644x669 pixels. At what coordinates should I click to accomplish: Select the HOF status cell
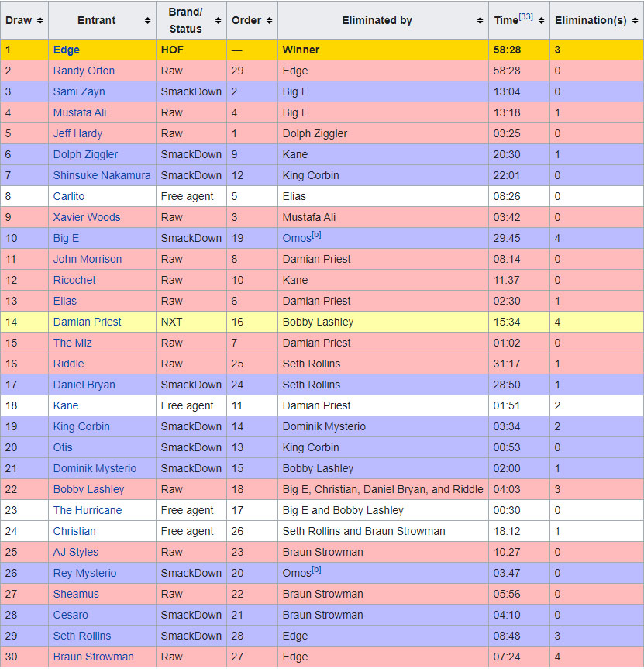point(172,50)
